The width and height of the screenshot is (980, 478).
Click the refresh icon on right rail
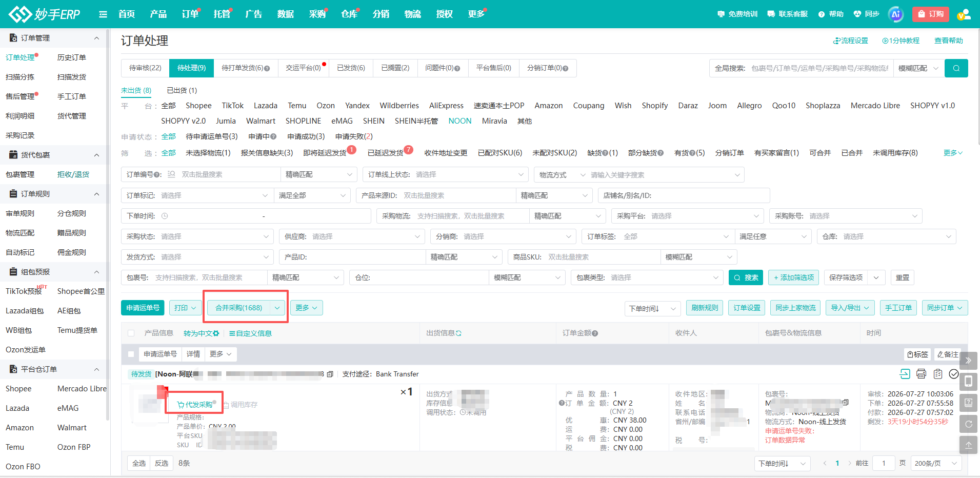pos(968,424)
